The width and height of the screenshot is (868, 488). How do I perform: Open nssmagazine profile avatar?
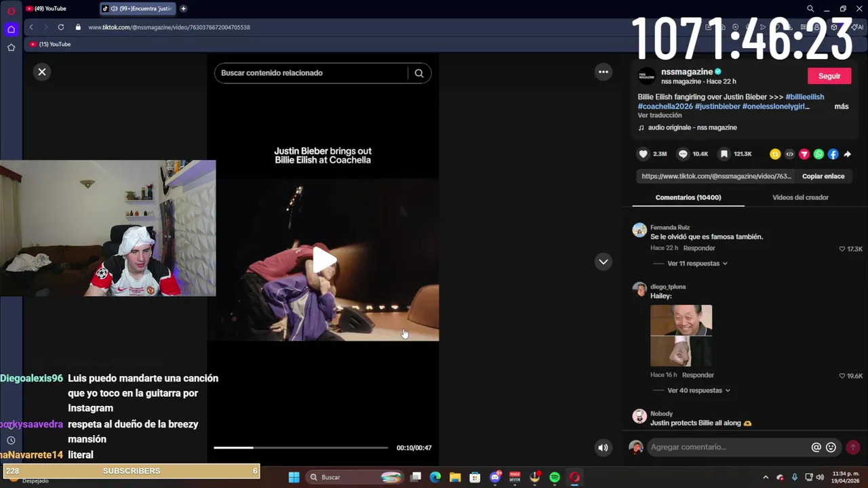coord(647,76)
